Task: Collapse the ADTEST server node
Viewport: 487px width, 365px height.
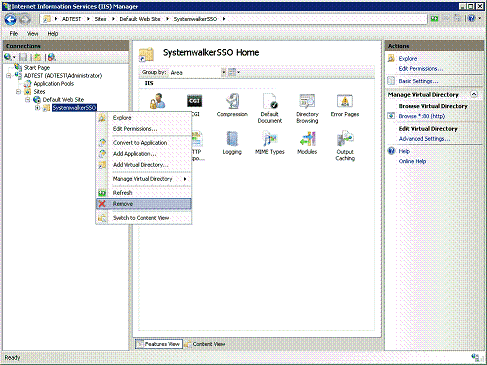Action: (9, 76)
